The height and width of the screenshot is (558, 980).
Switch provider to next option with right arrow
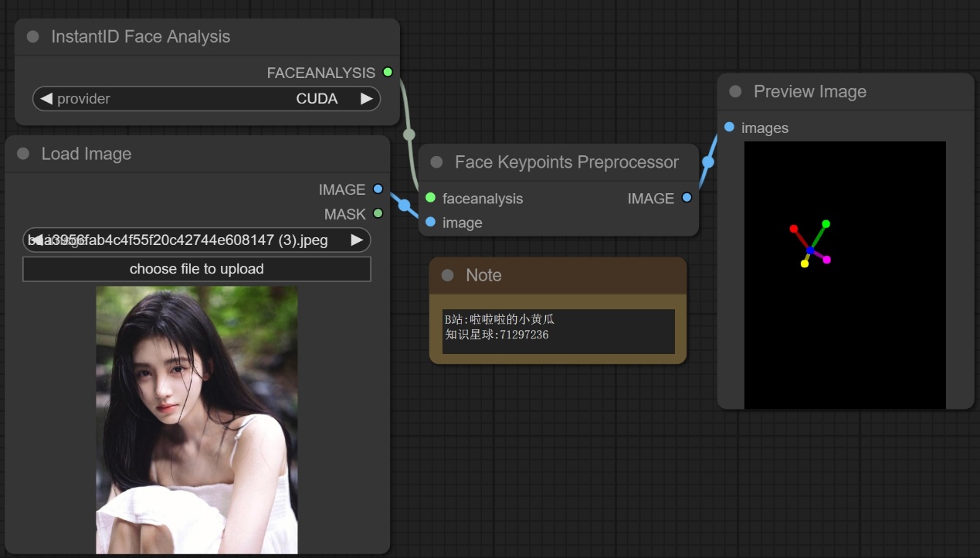pyautogui.click(x=366, y=98)
